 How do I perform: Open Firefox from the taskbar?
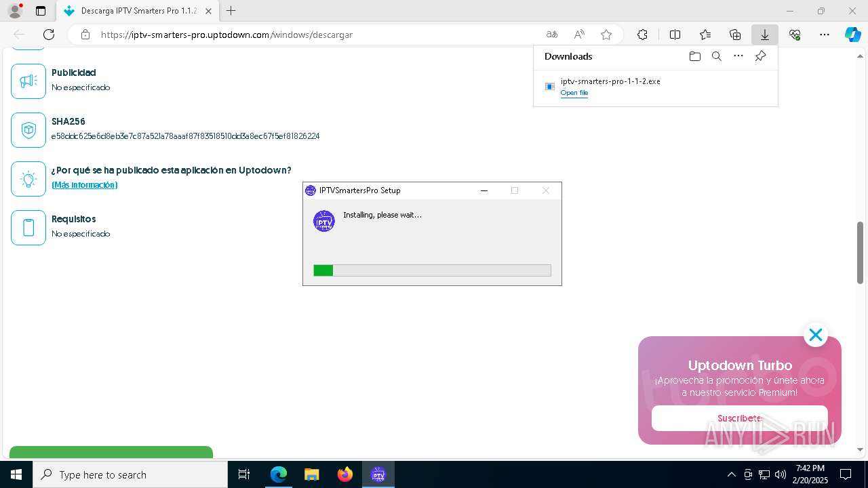point(345,474)
